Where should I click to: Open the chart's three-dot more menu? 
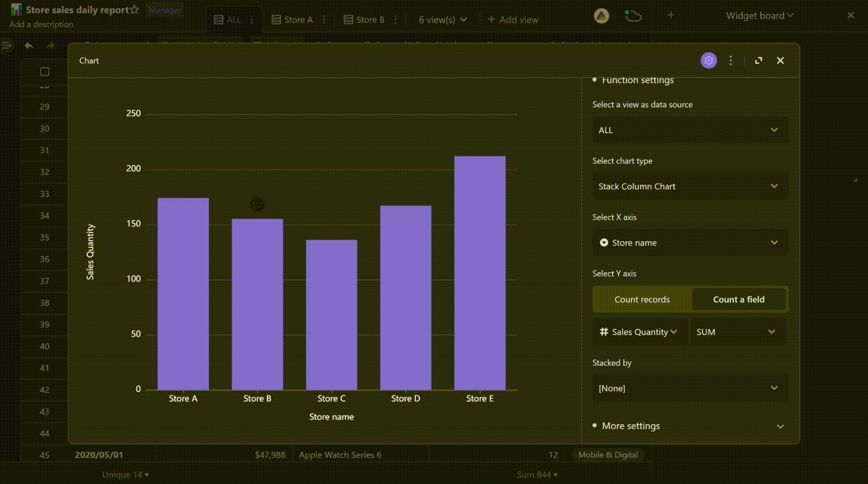731,60
